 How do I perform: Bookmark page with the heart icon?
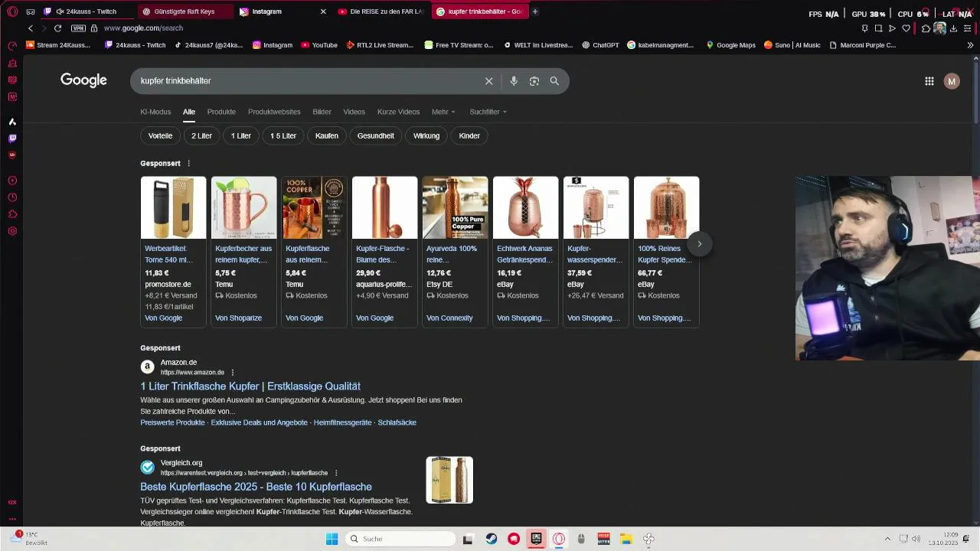pyautogui.click(x=906, y=28)
